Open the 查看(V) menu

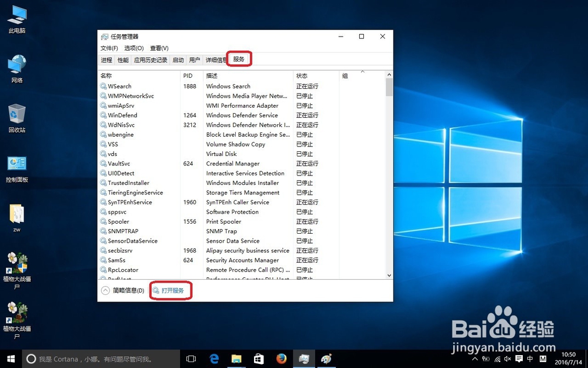click(x=159, y=48)
